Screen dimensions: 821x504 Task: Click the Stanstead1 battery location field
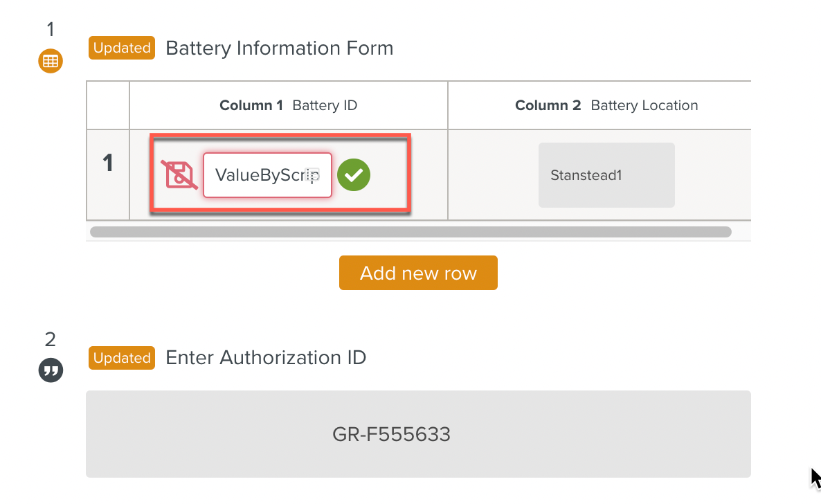tap(606, 175)
